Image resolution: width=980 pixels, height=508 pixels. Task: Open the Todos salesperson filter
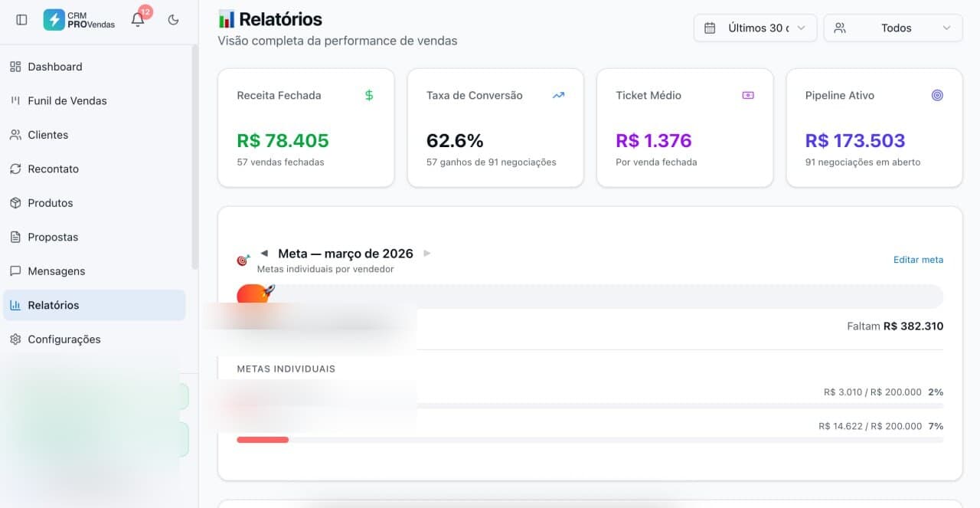coord(893,28)
